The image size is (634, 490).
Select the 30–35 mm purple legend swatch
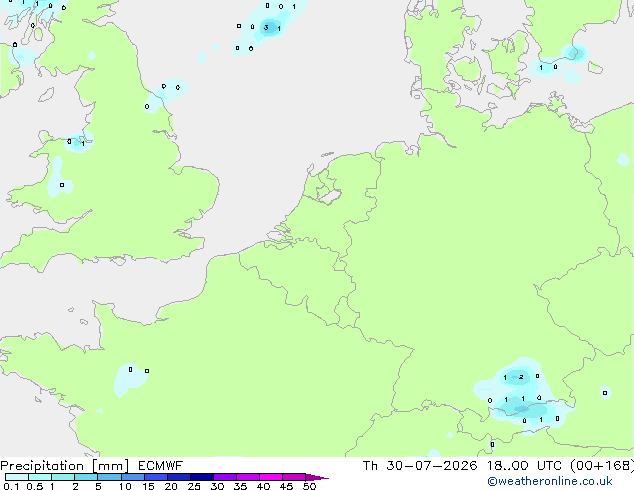(x=225, y=477)
